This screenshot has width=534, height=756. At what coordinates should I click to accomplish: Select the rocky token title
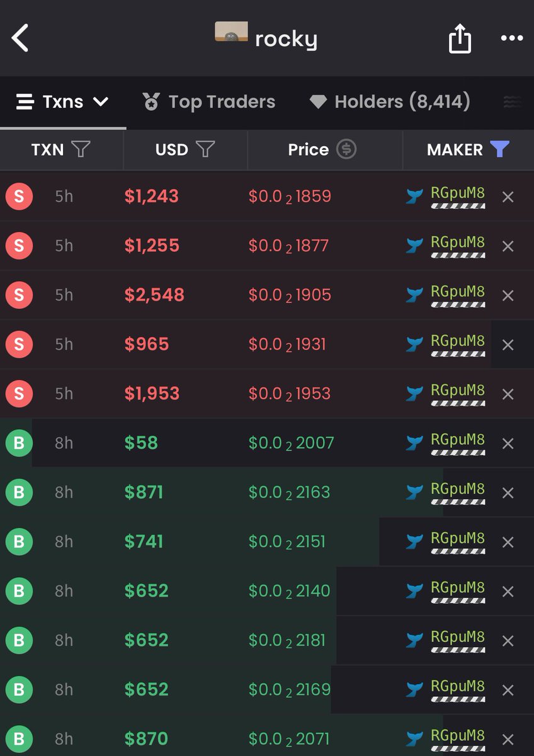click(286, 40)
